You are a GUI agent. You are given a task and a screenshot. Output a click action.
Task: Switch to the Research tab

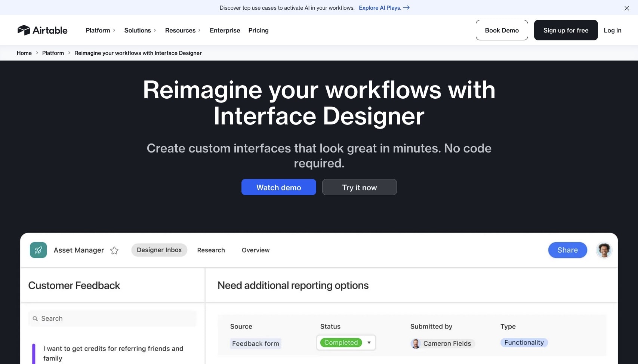211,250
